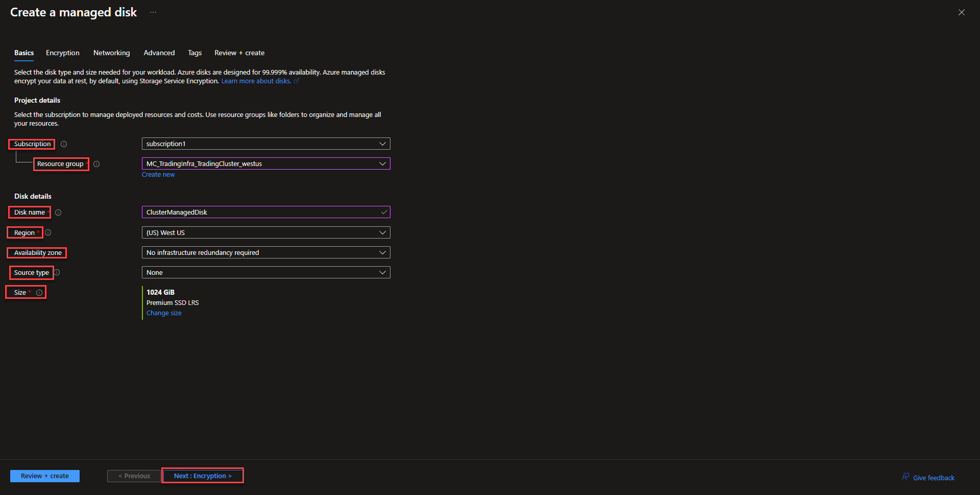
Task: Expand the Resource group dropdown
Action: coord(265,163)
